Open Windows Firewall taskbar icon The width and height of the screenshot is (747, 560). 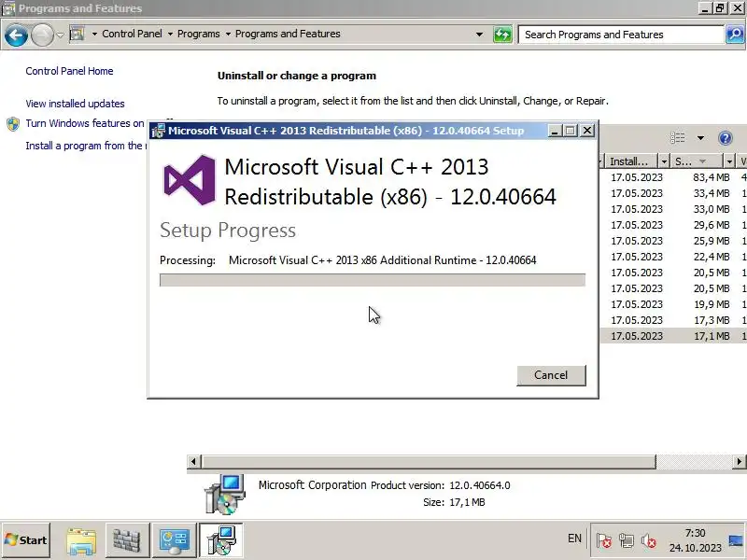pos(127,540)
